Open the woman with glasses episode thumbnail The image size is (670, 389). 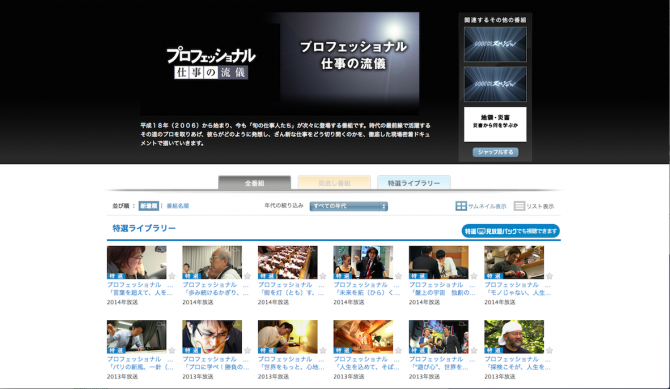click(x=137, y=262)
